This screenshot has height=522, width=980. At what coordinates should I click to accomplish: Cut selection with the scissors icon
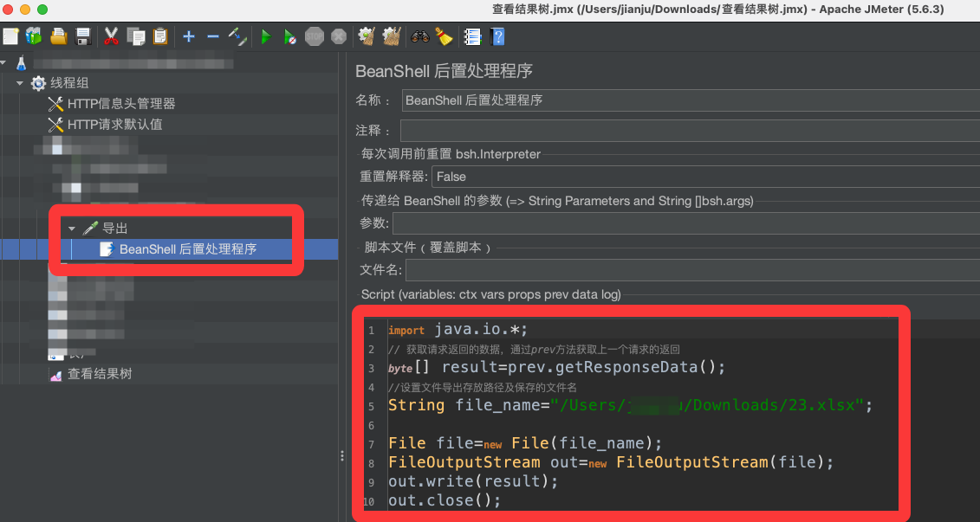pos(111,36)
